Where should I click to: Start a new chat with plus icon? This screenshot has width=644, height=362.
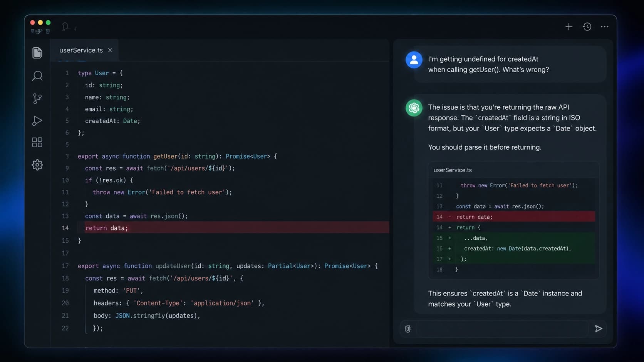(x=569, y=27)
